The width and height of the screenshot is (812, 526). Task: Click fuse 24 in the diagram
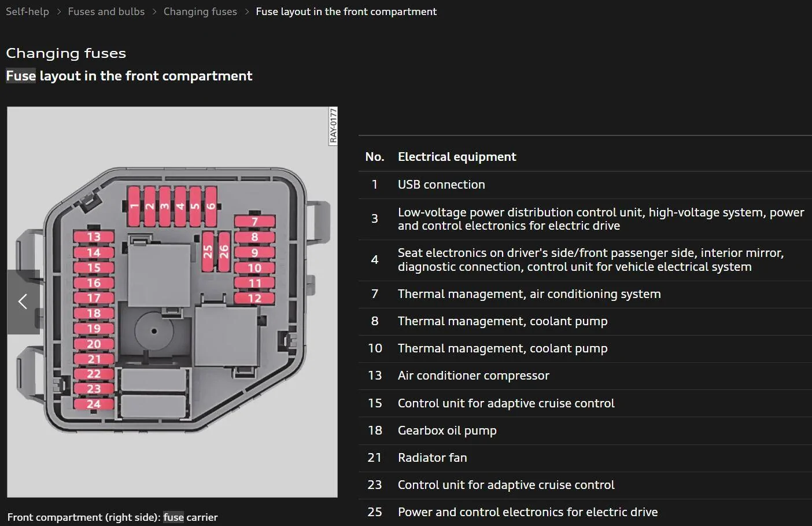(x=94, y=404)
